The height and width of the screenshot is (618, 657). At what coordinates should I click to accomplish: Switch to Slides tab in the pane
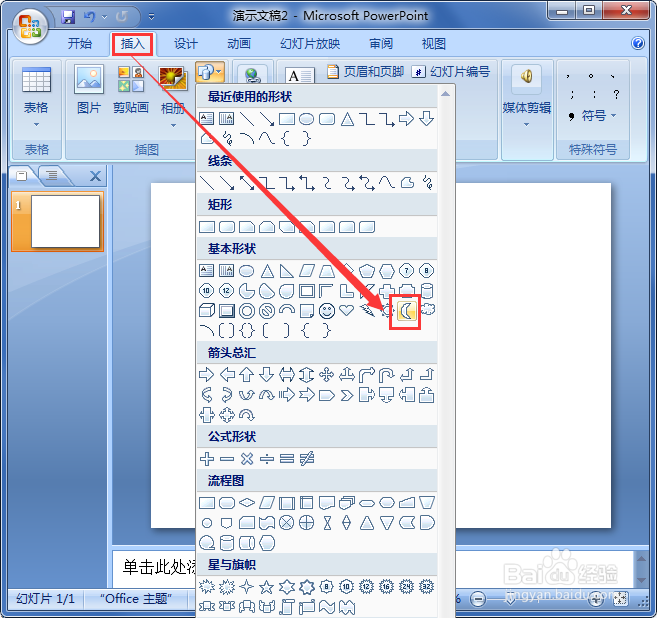click(21, 176)
